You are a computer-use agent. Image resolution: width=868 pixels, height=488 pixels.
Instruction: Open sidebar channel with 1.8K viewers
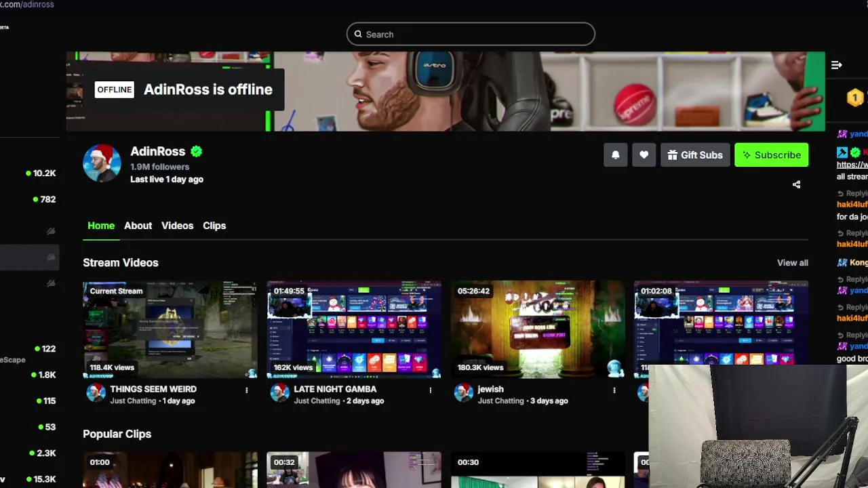tap(30, 375)
